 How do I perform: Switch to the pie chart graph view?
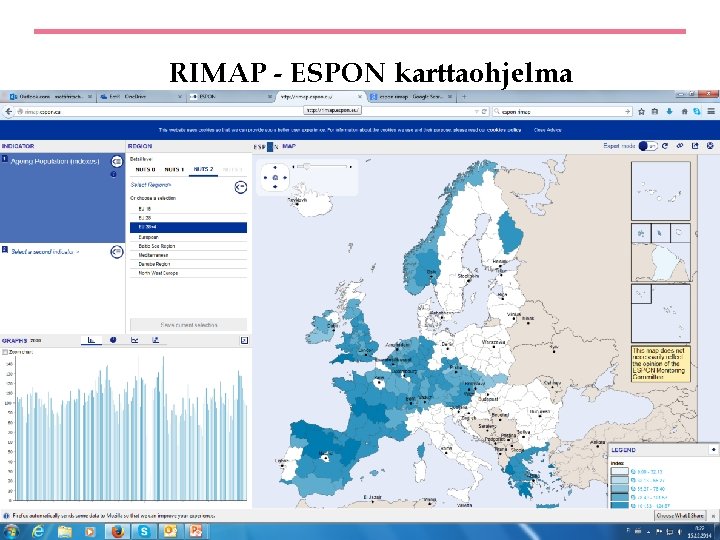(x=113, y=340)
